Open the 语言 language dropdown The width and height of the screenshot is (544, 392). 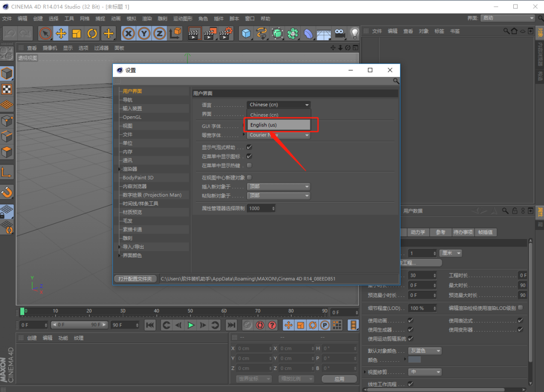point(279,105)
